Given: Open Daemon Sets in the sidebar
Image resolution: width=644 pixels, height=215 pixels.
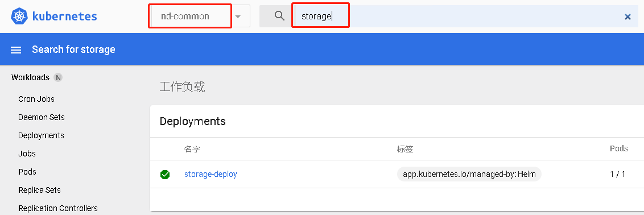Looking at the screenshot, I should coord(42,117).
